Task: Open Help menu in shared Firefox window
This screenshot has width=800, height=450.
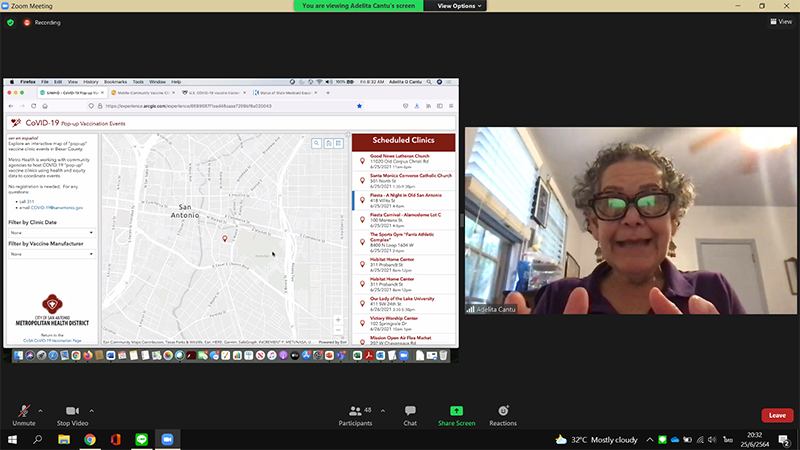Action: coord(176,82)
